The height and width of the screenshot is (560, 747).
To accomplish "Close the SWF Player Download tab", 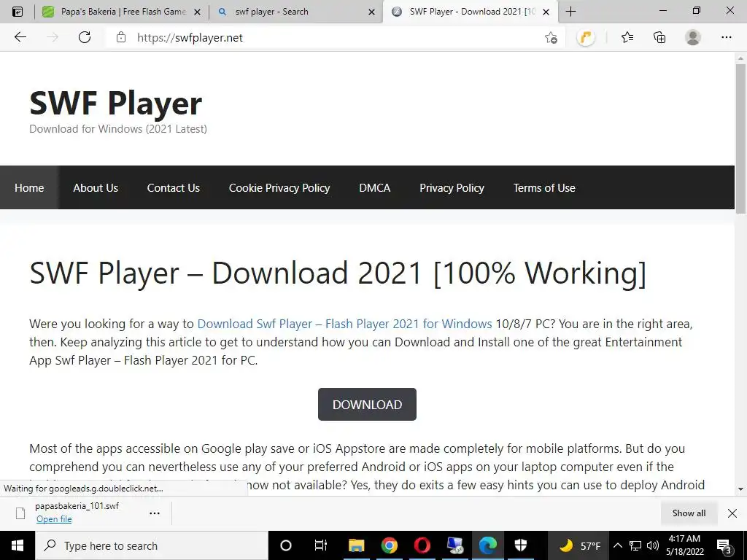I will coord(546,12).
